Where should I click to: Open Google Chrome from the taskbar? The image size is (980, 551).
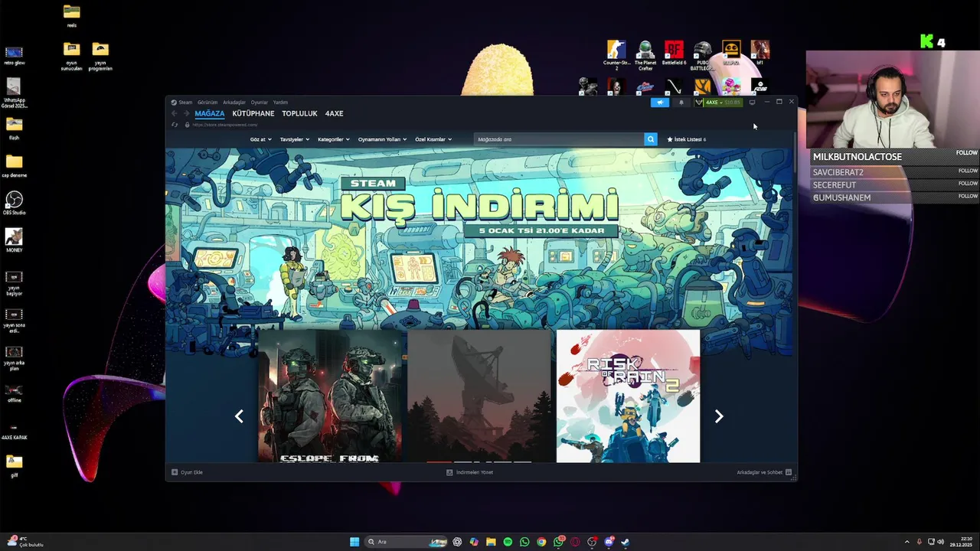click(541, 542)
